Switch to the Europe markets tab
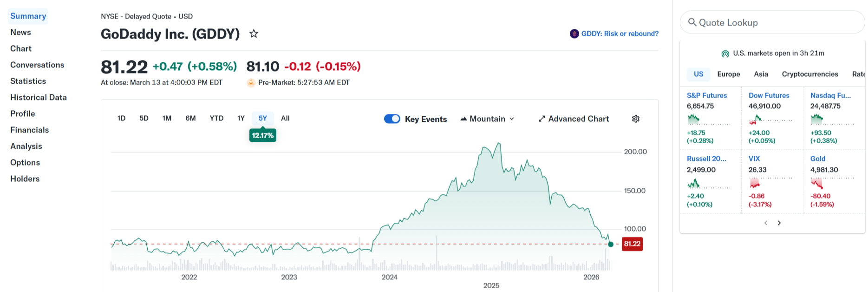 click(x=729, y=74)
